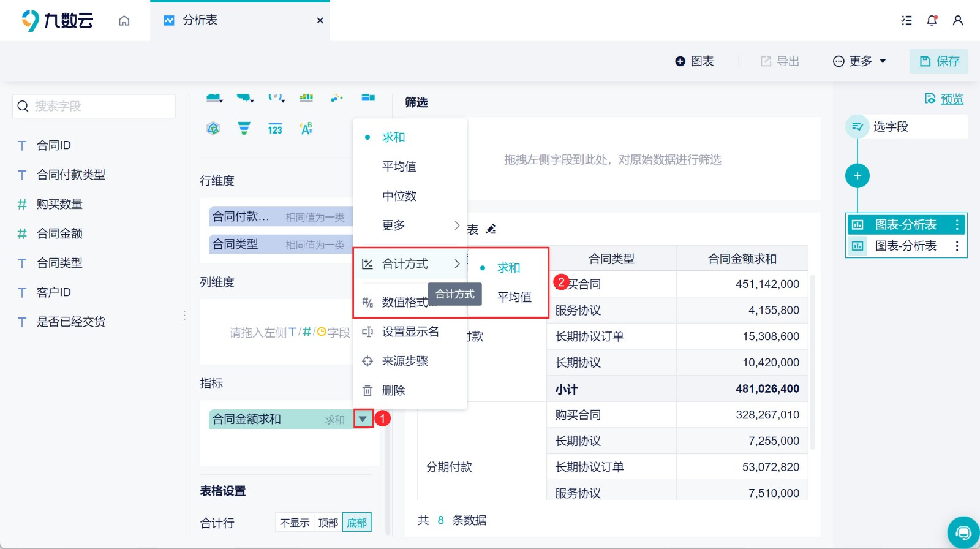Pick the treemap chart type icon
This screenshot has height=549, width=980.
(x=368, y=97)
